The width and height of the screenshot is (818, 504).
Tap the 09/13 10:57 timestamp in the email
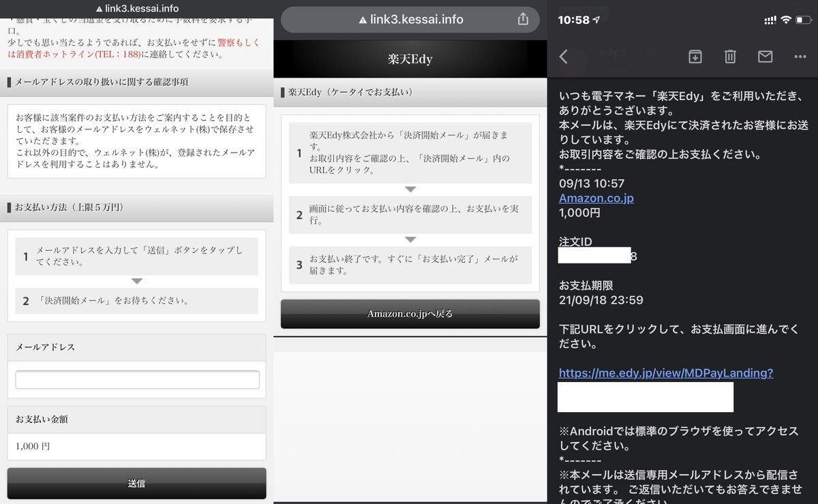coord(592,183)
